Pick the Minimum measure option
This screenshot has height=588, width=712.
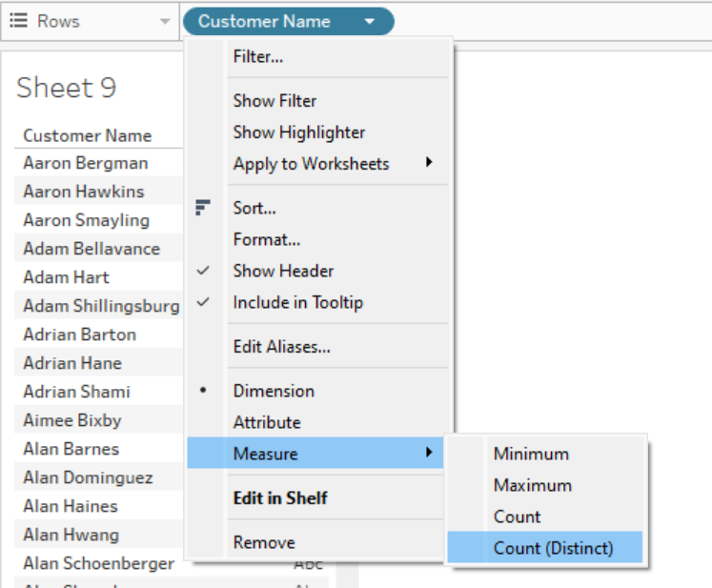531,454
